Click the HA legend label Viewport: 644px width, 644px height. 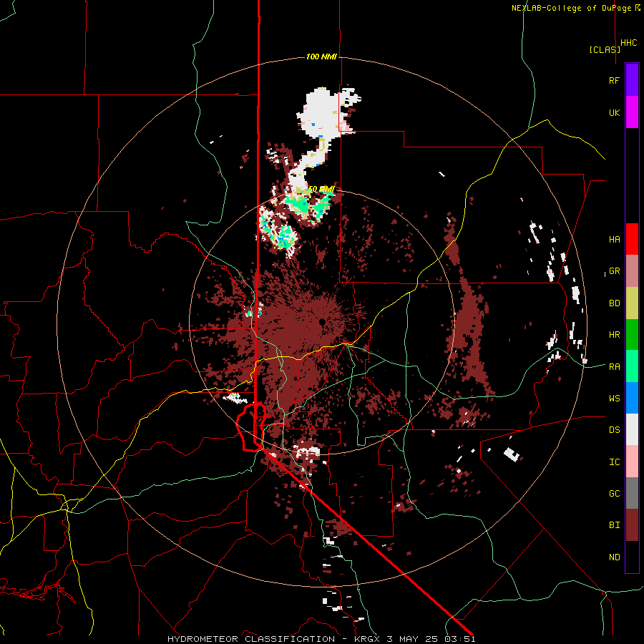614,240
